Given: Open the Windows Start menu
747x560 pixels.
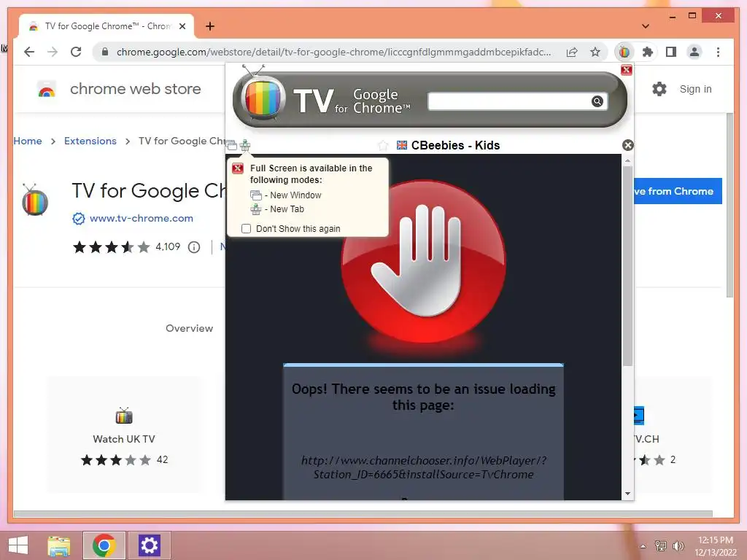Looking at the screenshot, I should pyautogui.click(x=18, y=545).
